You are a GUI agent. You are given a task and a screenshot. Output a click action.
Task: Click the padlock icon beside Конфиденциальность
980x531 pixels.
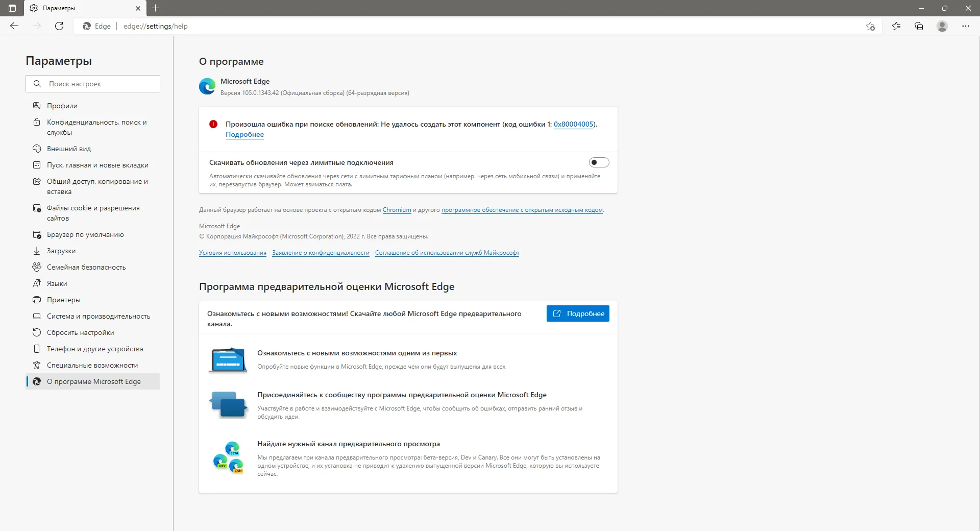(x=37, y=122)
